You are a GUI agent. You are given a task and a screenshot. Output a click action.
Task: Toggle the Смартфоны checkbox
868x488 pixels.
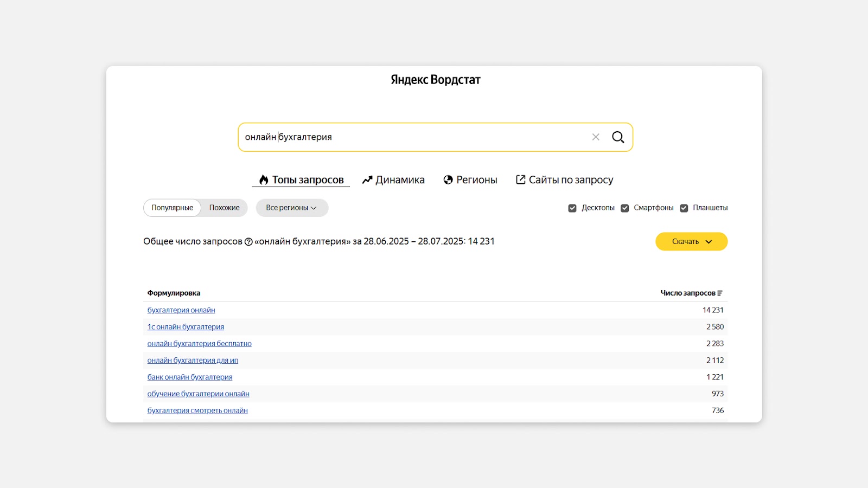click(625, 208)
